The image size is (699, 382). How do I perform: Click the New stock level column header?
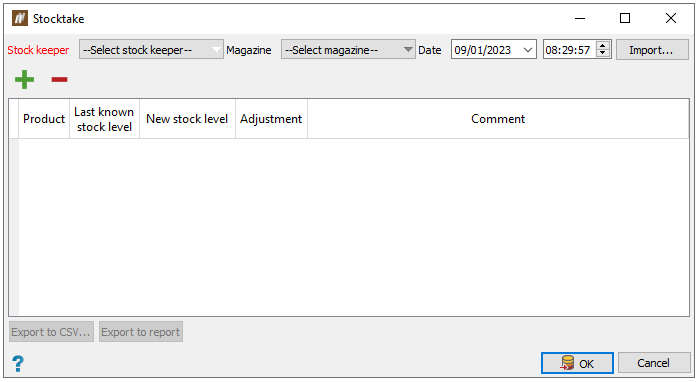click(x=187, y=119)
